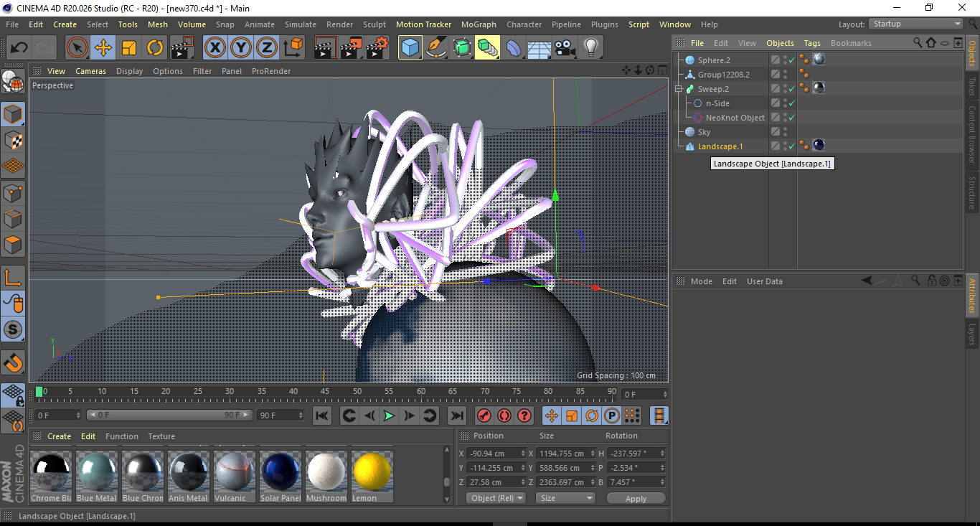This screenshot has width=980, height=526.
Task: Open the MoGraph menu
Action: [479, 24]
